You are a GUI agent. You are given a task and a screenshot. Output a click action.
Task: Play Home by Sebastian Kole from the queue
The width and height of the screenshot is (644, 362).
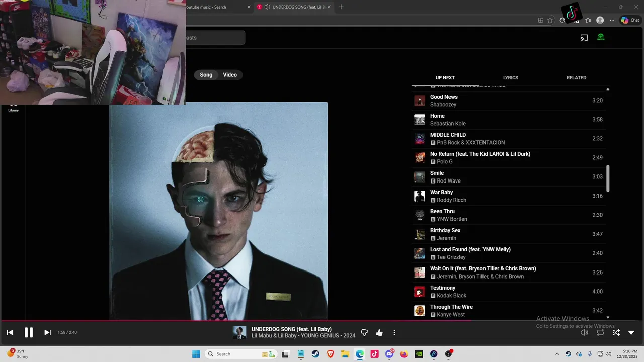pos(508,120)
